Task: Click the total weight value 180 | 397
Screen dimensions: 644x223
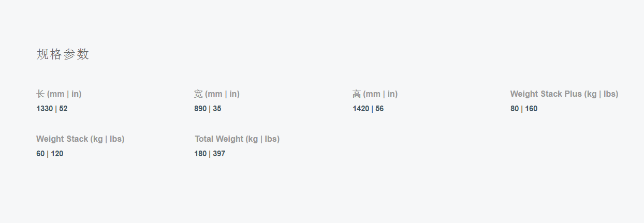Action: [210, 154]
